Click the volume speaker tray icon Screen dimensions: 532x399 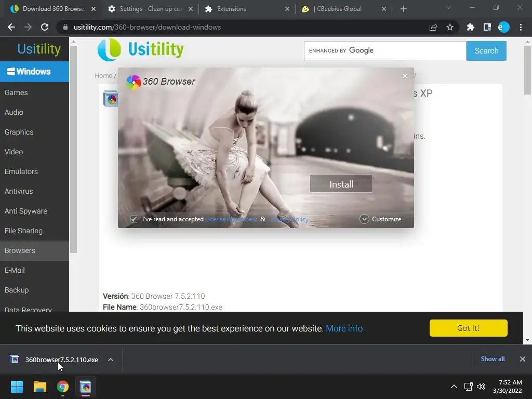click(481, 387)
